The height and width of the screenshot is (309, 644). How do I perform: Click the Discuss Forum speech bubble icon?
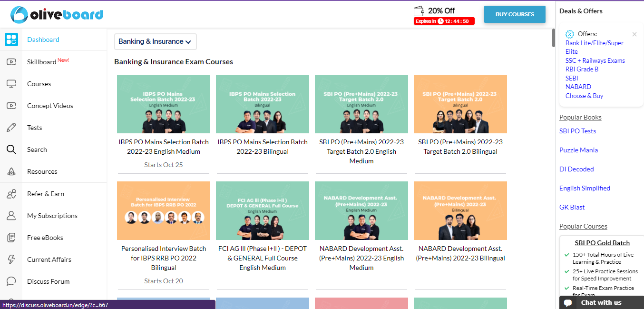(11, 281)
